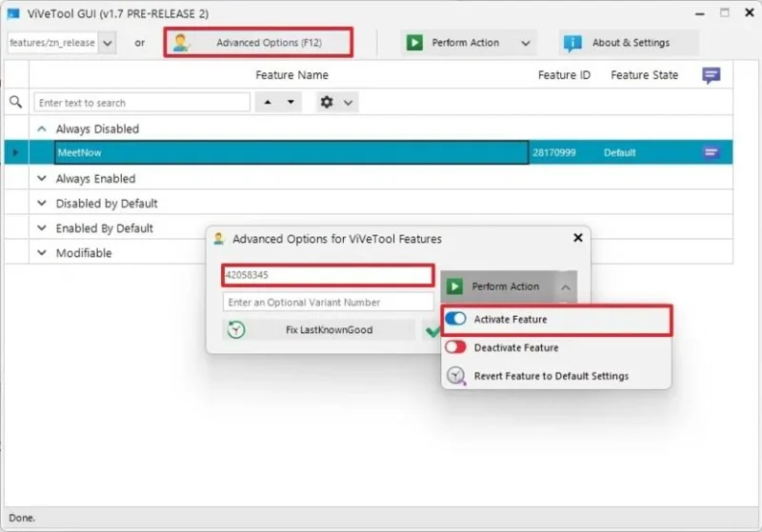Image resolution: width=762 pixels, height=532 pixels.
Task: Expand the Always Enabled group
Action: [x=42, y=178]
